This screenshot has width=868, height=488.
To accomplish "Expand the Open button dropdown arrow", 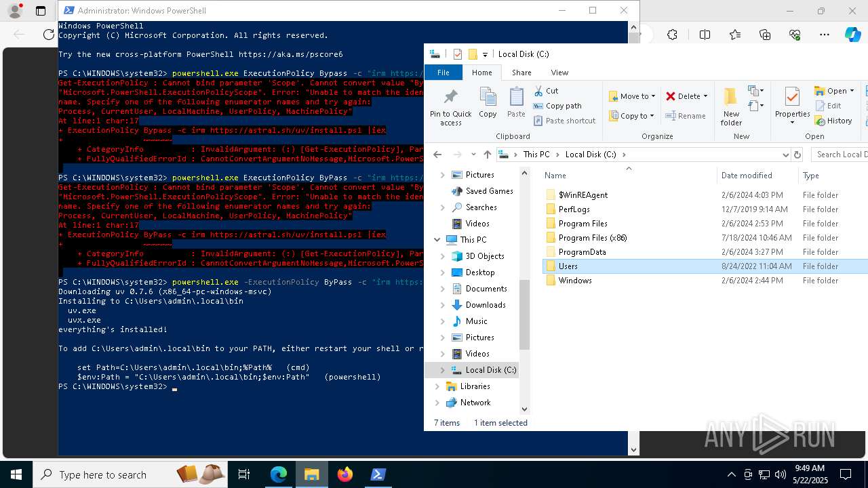I will (x=852, y=91).
